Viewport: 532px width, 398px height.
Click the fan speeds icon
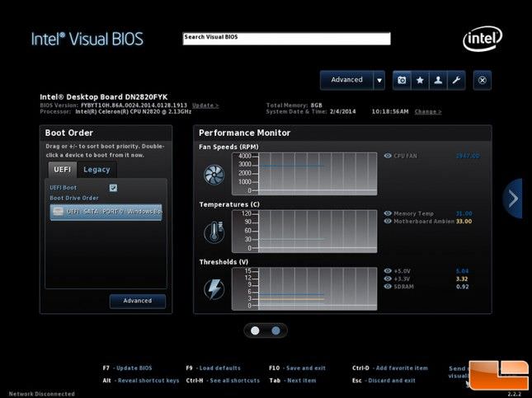coord(214,174)
